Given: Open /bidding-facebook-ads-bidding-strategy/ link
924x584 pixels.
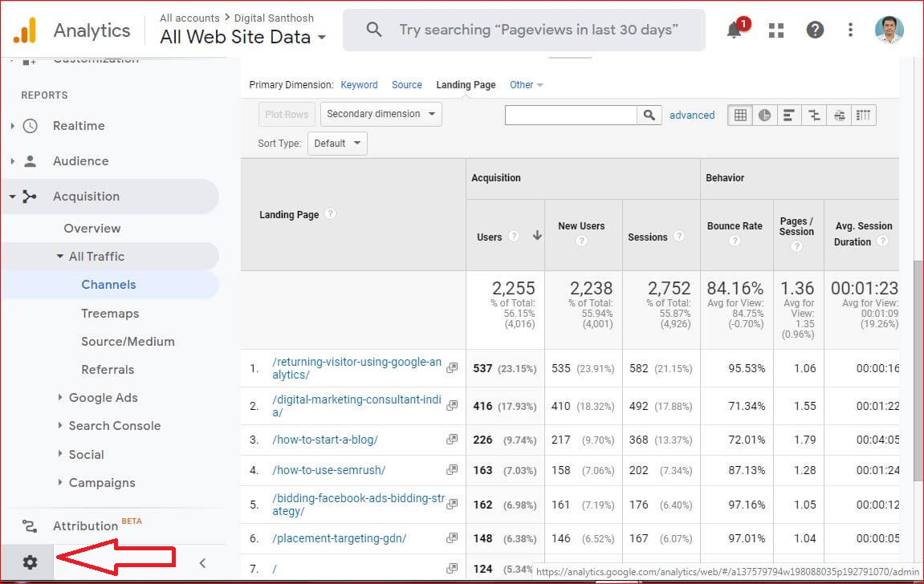Looking at the screenshot, I should [x=358, y=505].
